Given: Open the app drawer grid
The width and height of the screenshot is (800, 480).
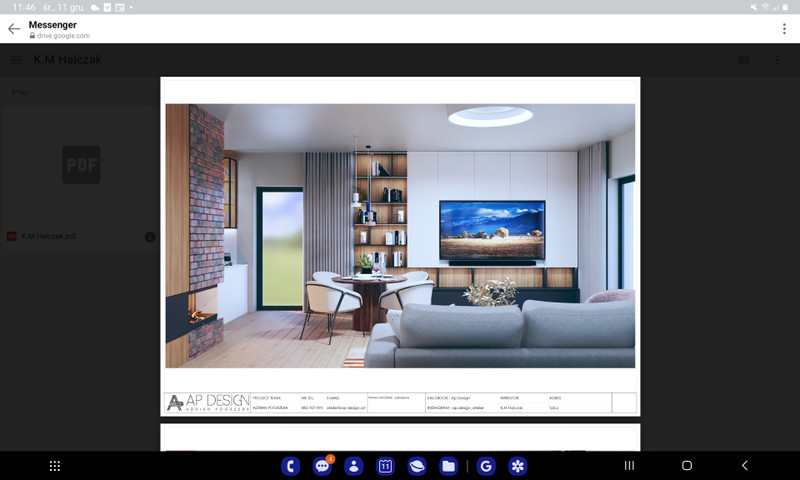Looking at the screenshot, I should coord(55,466).
